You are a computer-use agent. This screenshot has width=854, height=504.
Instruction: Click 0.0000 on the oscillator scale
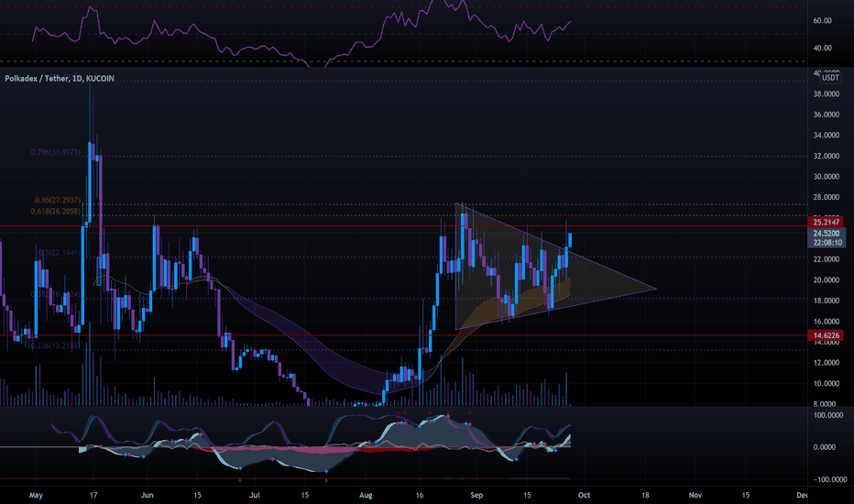825,447
